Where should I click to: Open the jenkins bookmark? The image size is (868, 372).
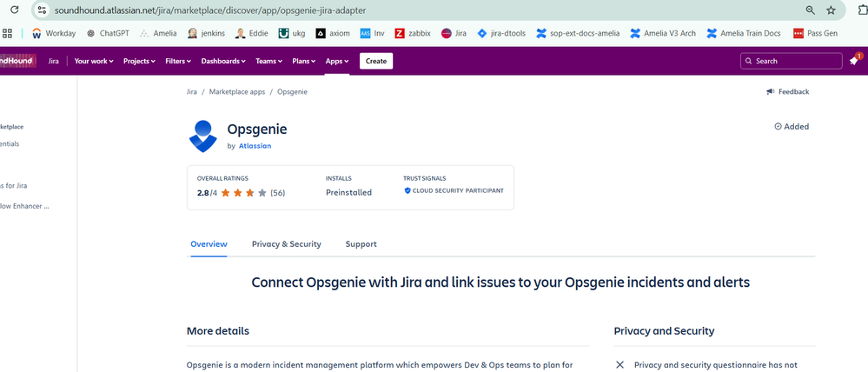click(x=207, y=33)
